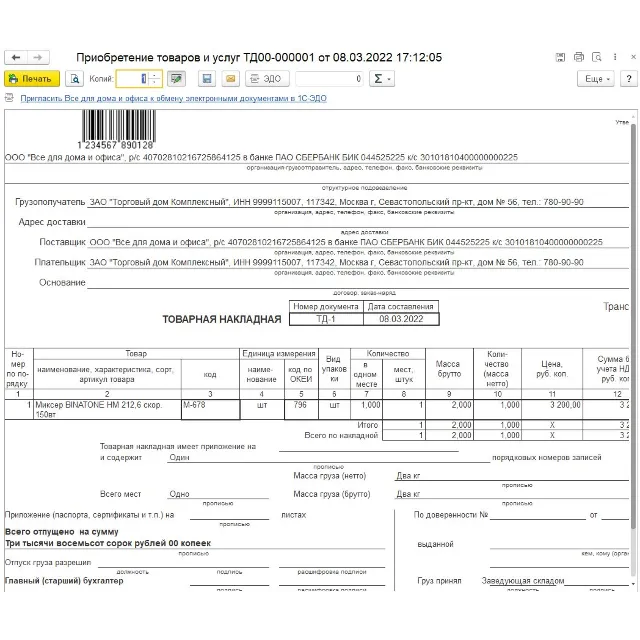Select the ОКЕИ code cell 796
640x640 pixels.
click(x=301, y=409)
